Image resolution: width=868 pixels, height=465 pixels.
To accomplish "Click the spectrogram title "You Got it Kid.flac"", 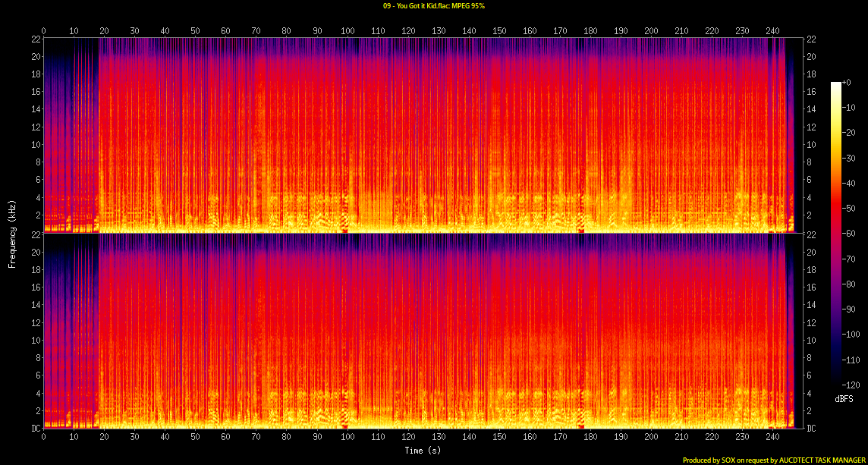I will point(433,6).
